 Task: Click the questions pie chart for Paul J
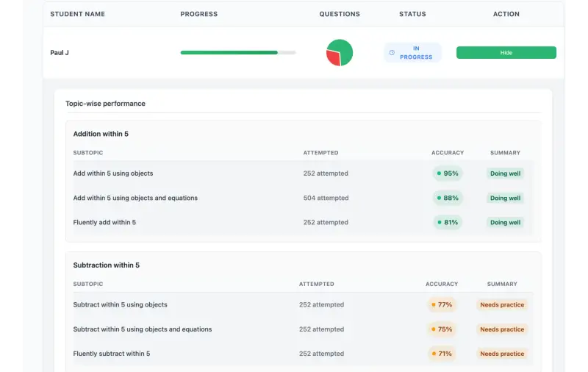(340, 52)
